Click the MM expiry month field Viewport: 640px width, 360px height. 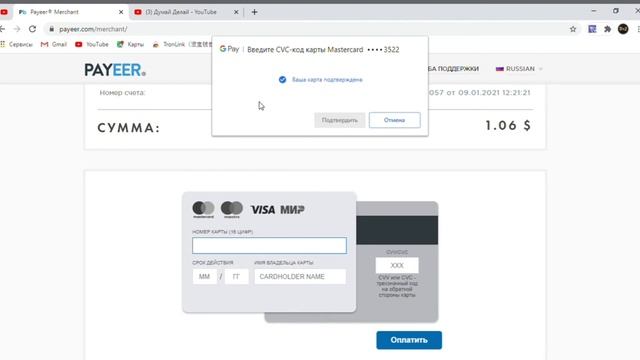pyautogui.click(x=204, y=277)
